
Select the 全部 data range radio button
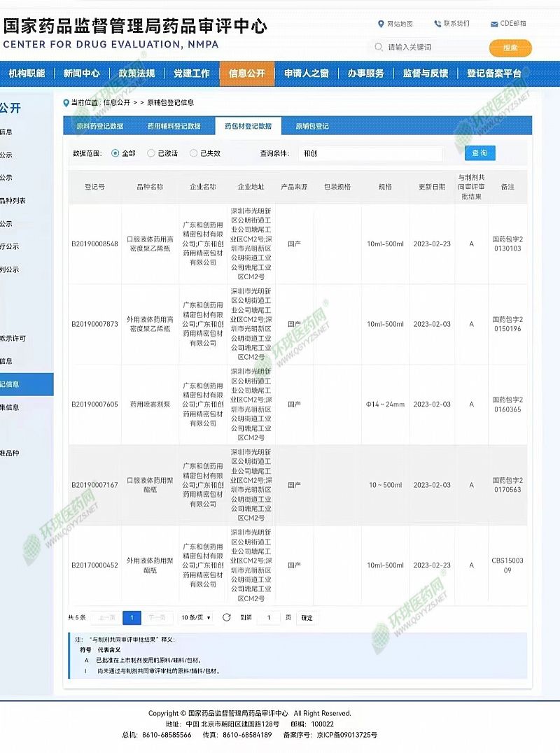pyautogui.click(x=115, y=153)
